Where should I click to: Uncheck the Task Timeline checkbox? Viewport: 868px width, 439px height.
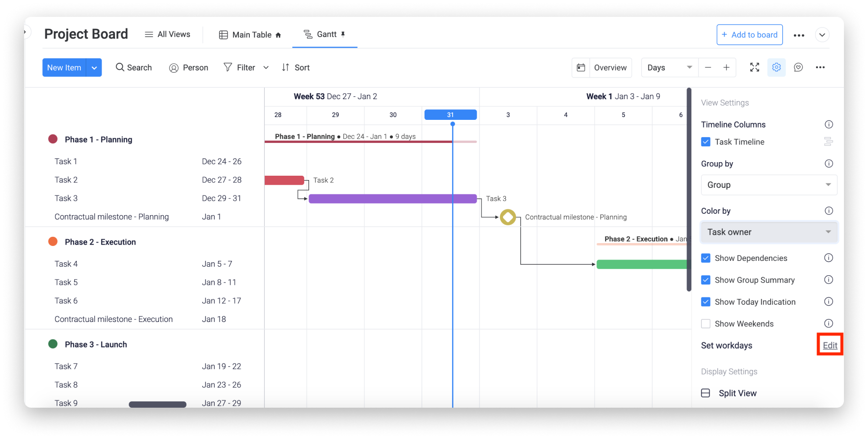(706, 142)
